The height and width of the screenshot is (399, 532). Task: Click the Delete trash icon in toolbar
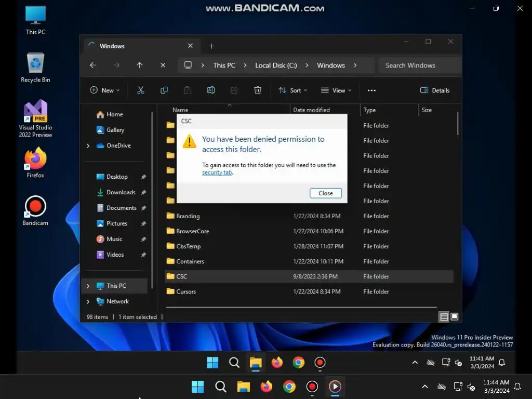click(258, 90)
